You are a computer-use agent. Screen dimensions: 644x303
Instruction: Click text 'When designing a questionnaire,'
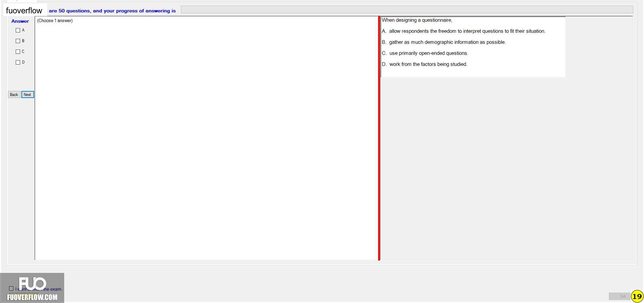pos(417,20)
